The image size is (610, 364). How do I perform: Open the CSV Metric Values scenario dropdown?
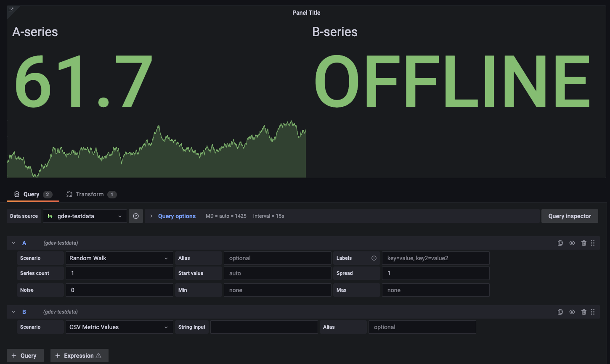[x=119, y=327]
